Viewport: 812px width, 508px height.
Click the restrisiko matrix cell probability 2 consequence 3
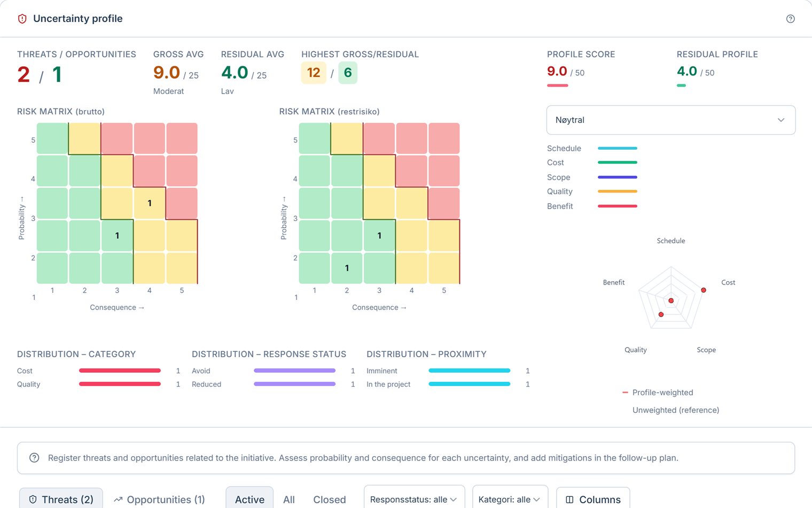click(x=379, y=236)
